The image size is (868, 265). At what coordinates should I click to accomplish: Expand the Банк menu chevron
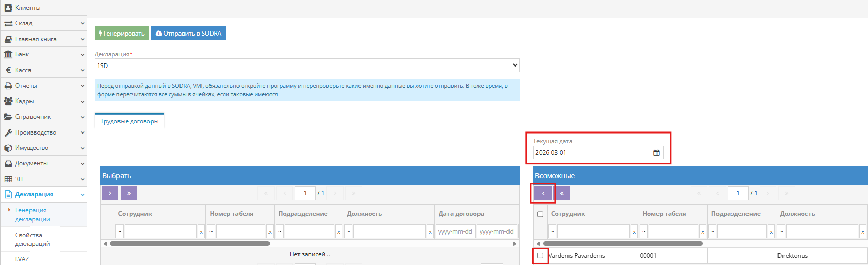coord(82,54)
